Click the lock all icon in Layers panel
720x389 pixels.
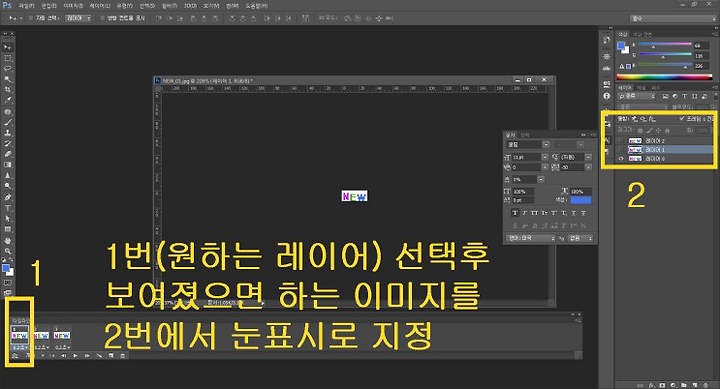(x=667, y=130)
